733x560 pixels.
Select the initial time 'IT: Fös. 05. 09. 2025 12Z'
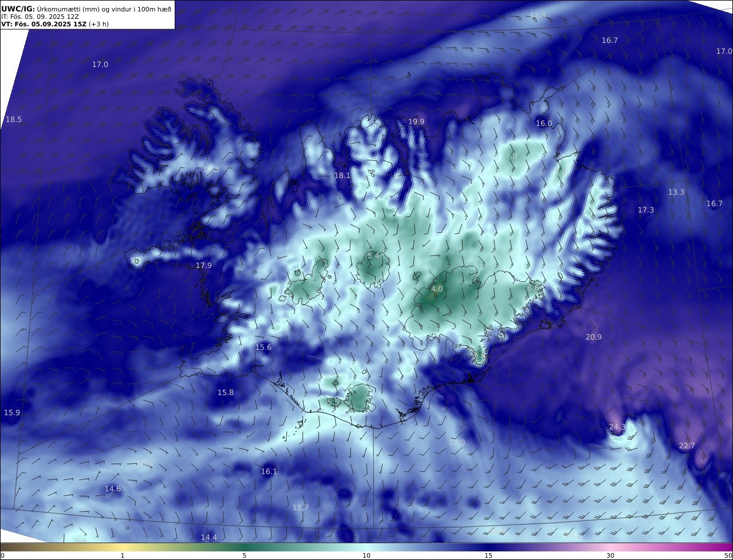40,17
